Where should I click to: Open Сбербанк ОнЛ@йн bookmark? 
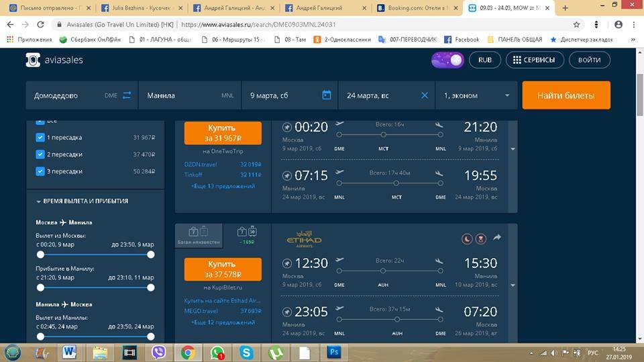[x=90, y=40]
